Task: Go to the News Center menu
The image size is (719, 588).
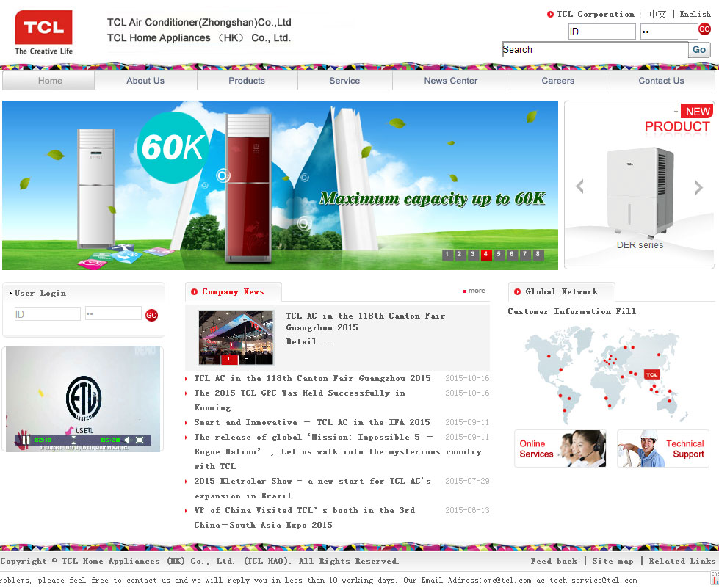Action: pos(450,81)
